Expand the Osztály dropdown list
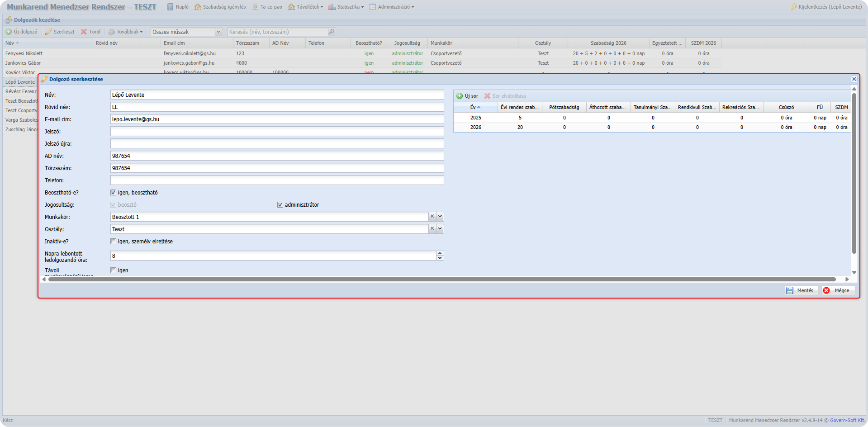 (440, 229)
